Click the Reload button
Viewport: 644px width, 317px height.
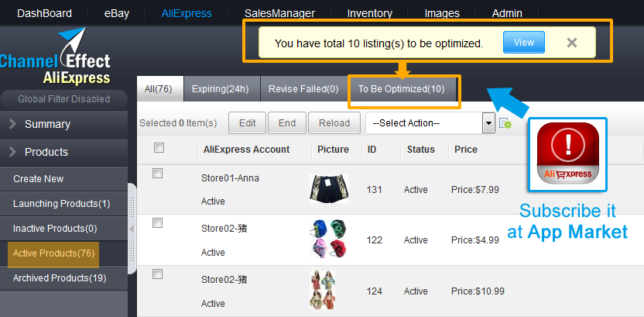tap(334, 123)
